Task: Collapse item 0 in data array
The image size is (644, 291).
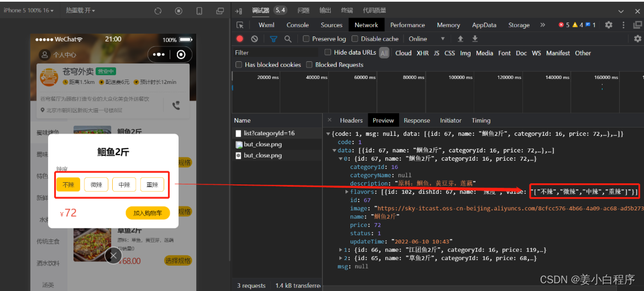Action: coord(341,159)
